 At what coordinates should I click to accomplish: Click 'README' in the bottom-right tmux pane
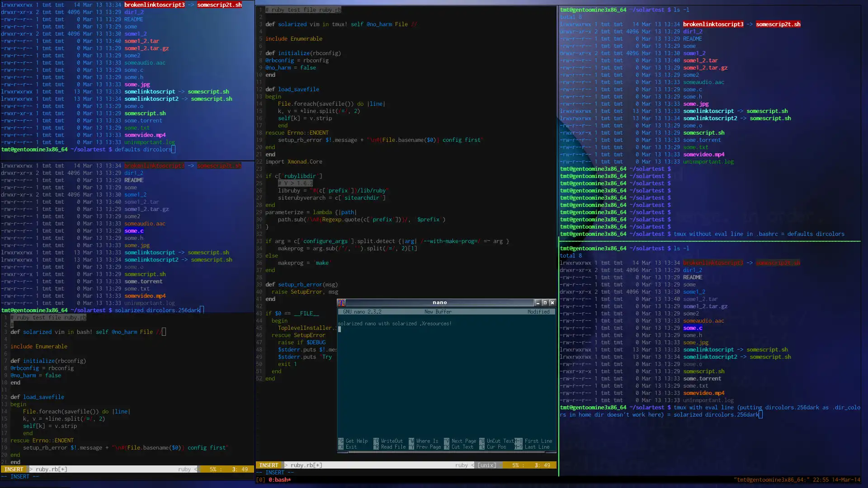[x=693, y=277]
